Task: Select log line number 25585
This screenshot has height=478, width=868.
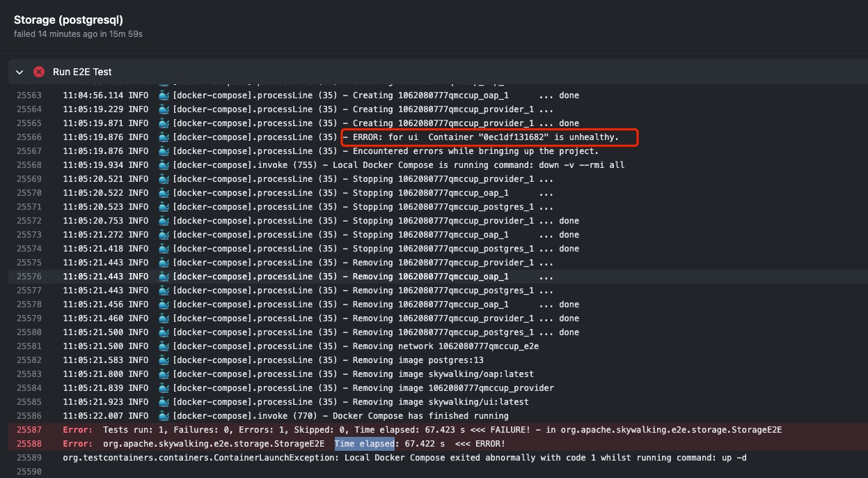Action: 29,402
